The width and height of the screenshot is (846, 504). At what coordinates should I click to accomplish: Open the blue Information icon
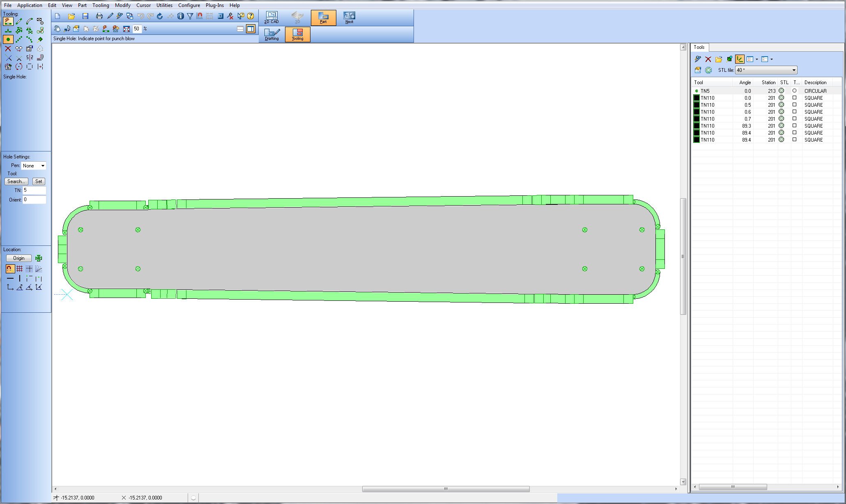tap(181, 16)
